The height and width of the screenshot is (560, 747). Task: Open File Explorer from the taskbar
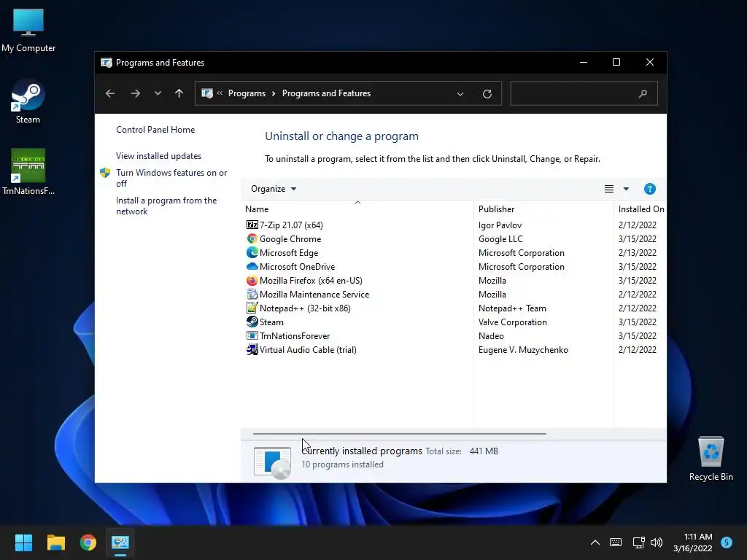click(x=55, y=542)
